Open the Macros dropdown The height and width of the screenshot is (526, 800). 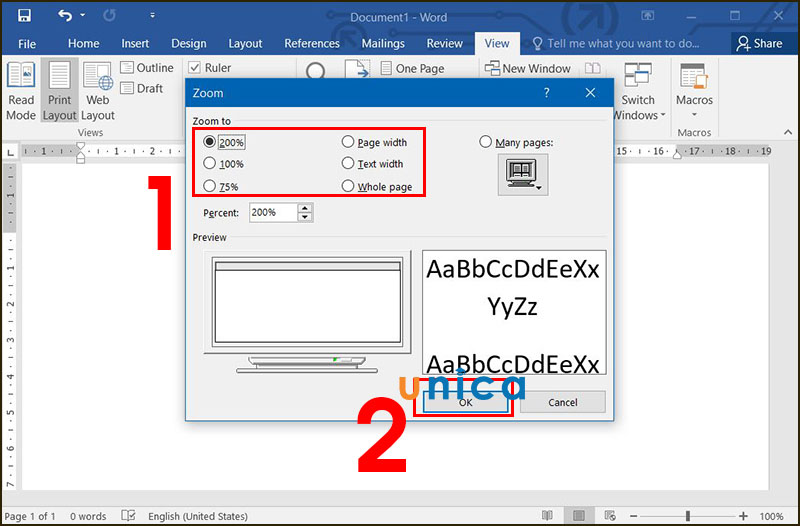coord(694,91)
